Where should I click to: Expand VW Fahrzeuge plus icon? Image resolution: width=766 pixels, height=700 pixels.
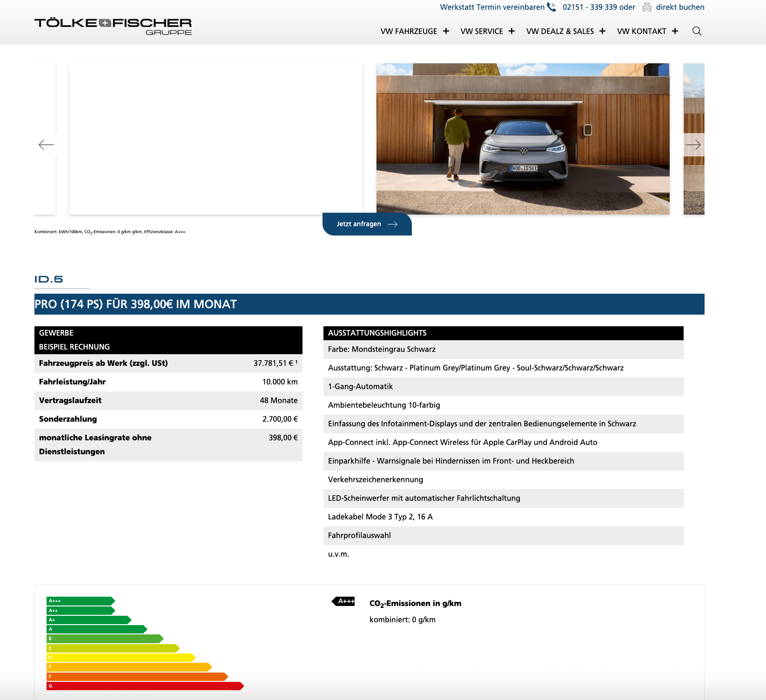tap(446, 31)
